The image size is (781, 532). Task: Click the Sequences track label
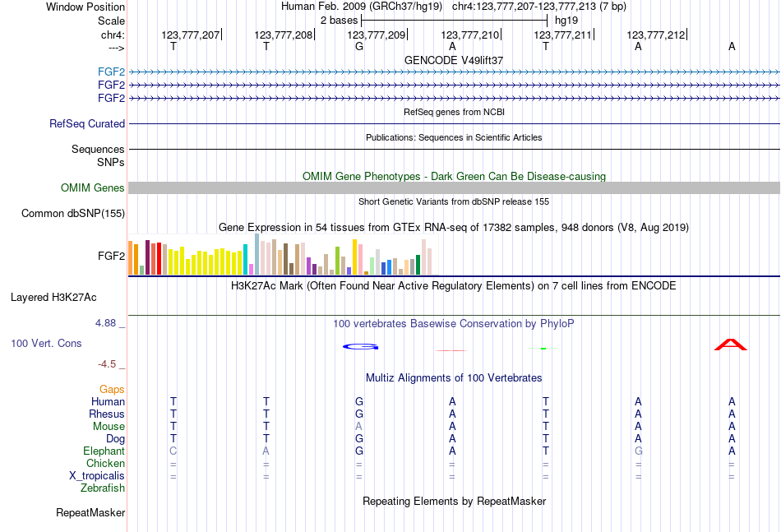point(98,149)
